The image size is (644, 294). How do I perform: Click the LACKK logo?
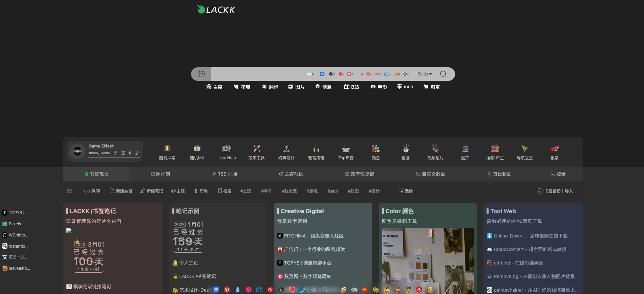click(x=216, y=9)
